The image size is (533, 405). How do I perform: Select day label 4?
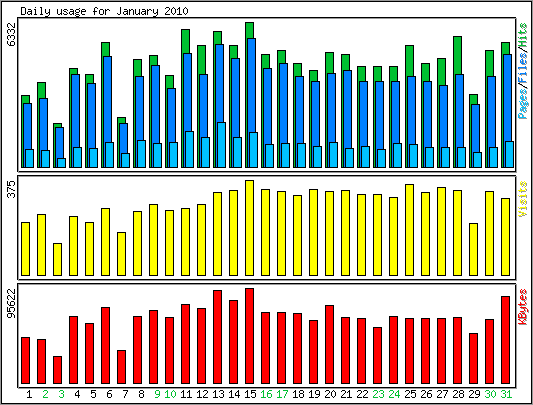click(x=77, y=394)
